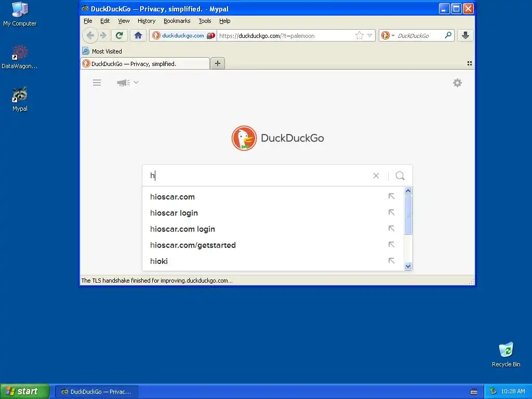Reload the page with the refresh icon
Viewport: 532px width, 399px height.
(119, 35)
